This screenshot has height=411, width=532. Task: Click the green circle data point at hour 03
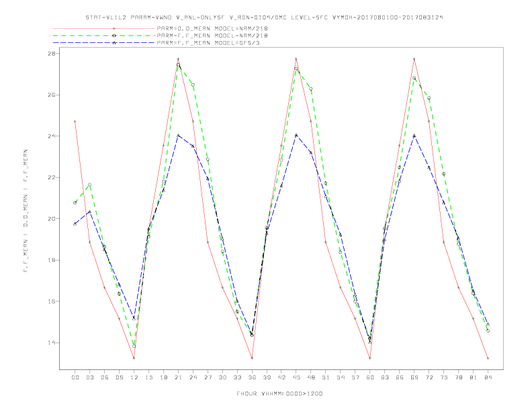(x=89, y=185)
